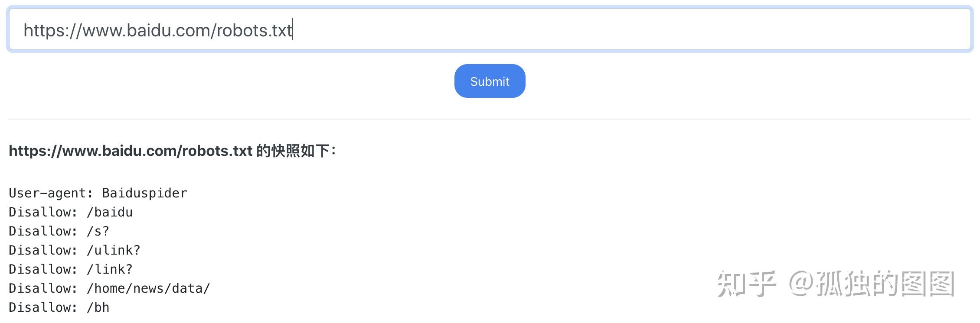Click 'robots.txt' inside the URL input
This screenshot has width=980, height=323.
click(254, 30)
